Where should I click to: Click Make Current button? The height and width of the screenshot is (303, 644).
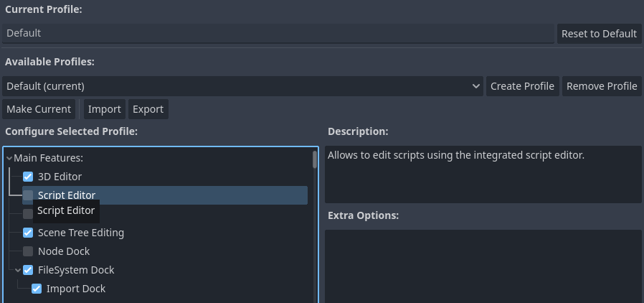[39, 109]
